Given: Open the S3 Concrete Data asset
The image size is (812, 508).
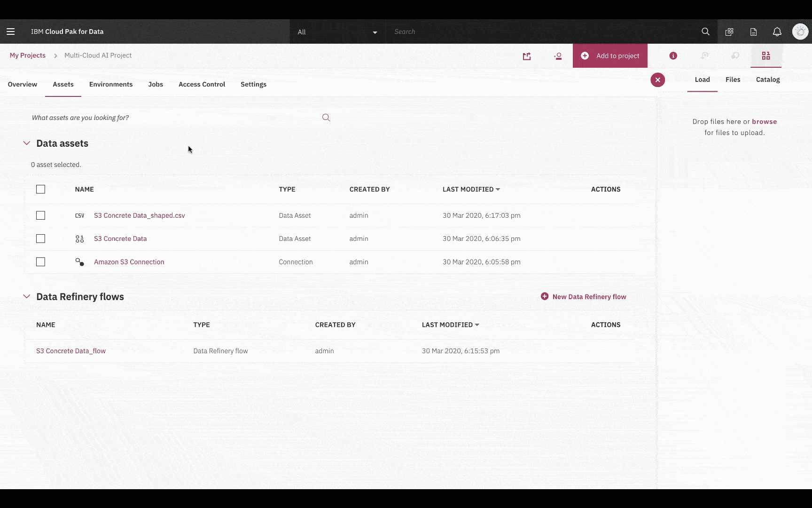Looking at the screenshot, I should (120, 238).
